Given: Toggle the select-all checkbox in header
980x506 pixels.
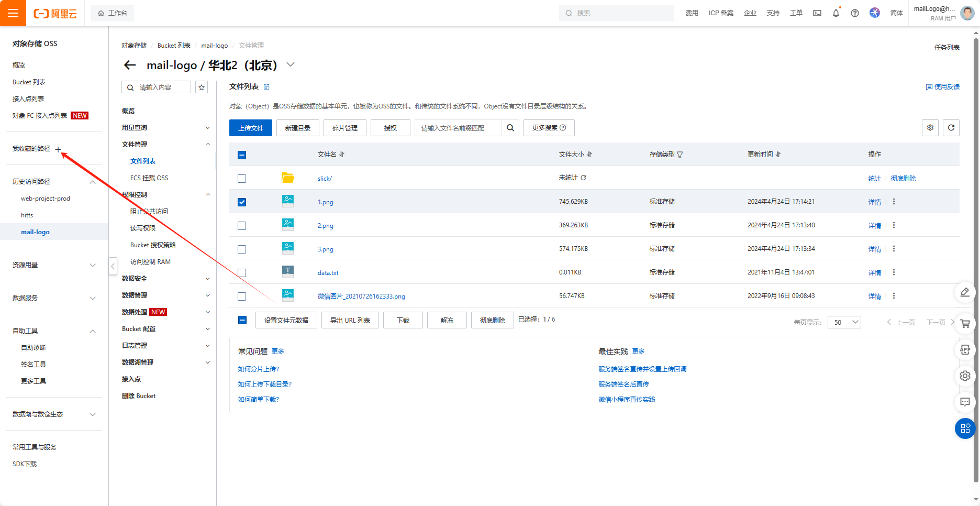Looking at the screenshot, I should pos(242,155).
